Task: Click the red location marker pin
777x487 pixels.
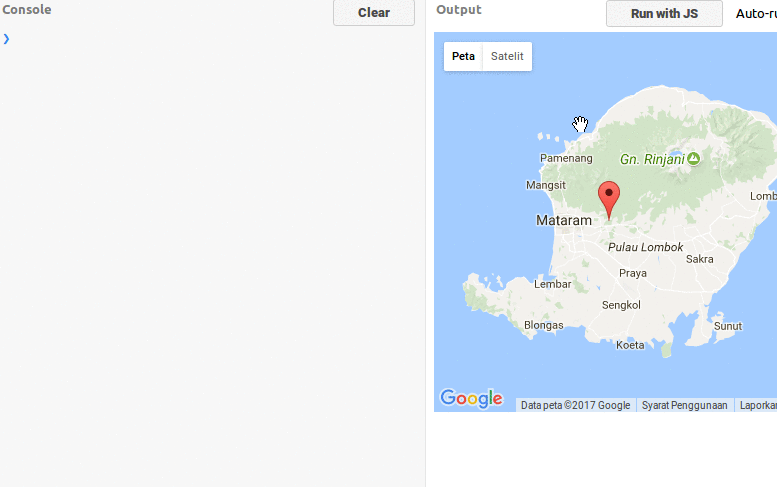Action: 608,199
